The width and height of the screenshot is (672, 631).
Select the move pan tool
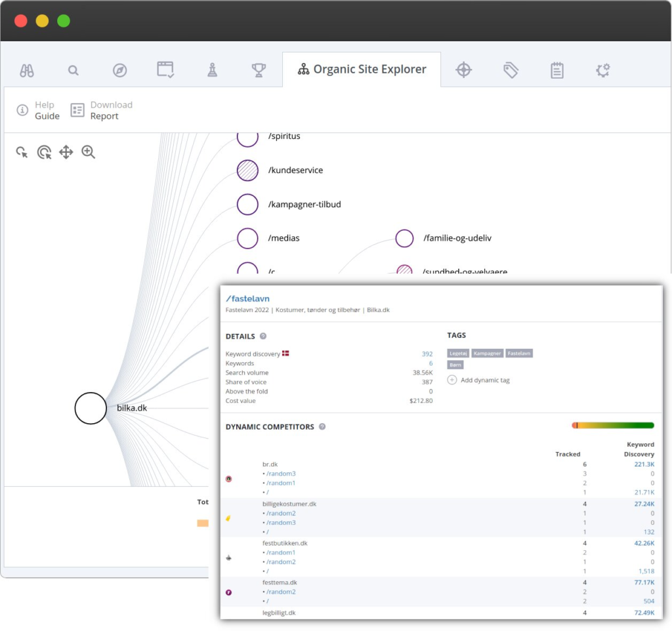[x=66, y=153]
